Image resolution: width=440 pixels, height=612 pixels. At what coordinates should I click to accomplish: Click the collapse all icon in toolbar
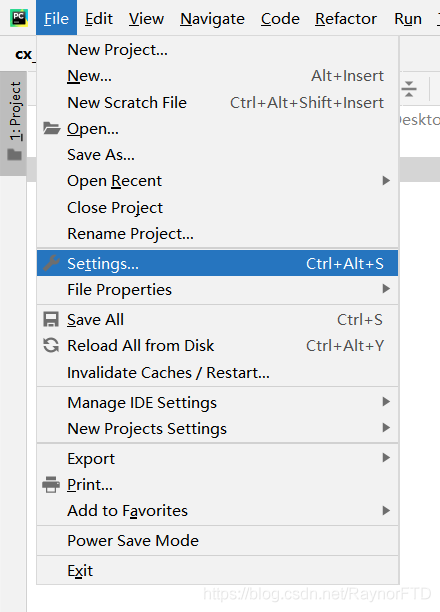point(409,89)
